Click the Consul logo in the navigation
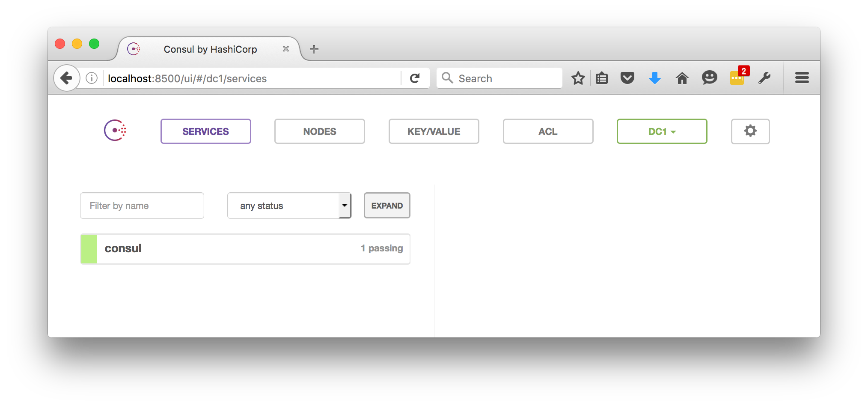This screenshot has width=868, height=406. 115,131
